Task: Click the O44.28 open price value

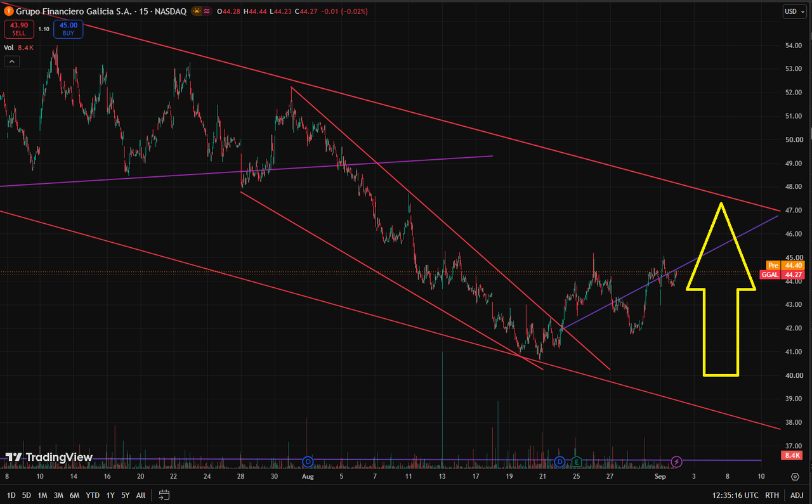Action: pyautogui.click(x=228, y=11)
